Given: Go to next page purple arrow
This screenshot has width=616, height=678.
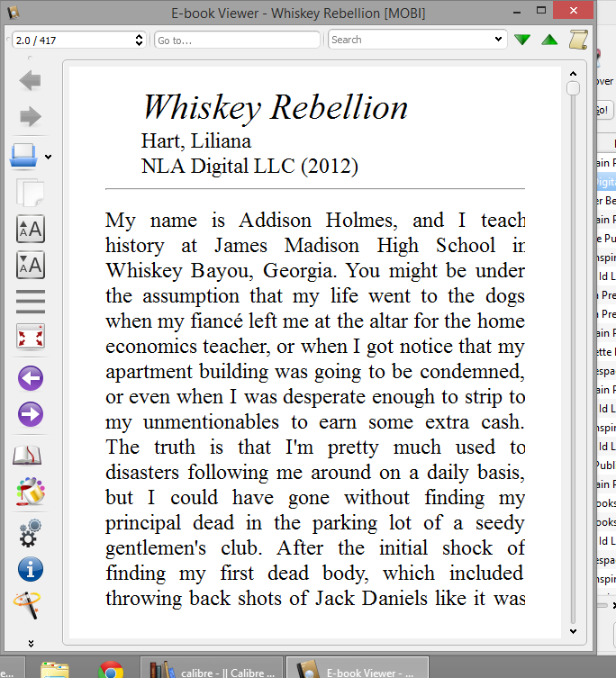Looking at the screenshot, I should (x=31, y=414).
